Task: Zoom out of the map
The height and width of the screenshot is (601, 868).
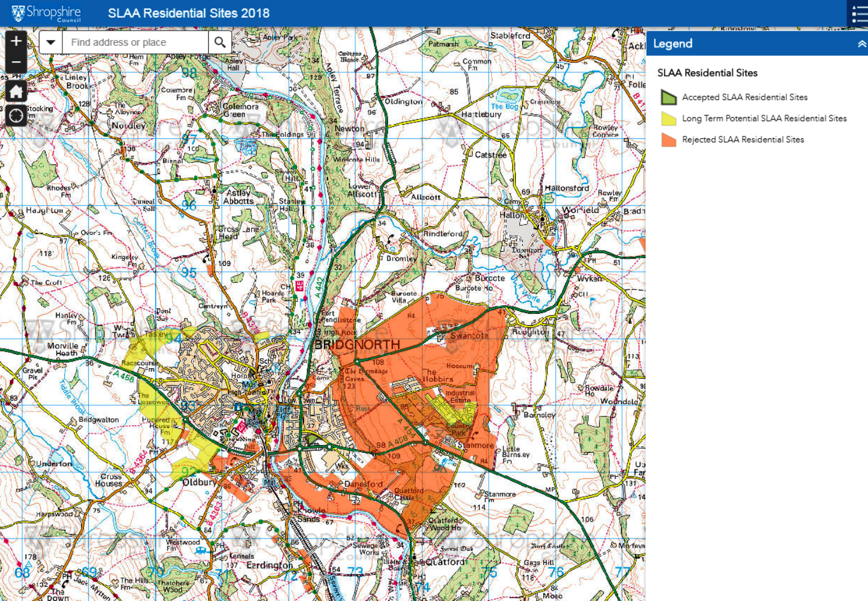Action: (16, 62)
